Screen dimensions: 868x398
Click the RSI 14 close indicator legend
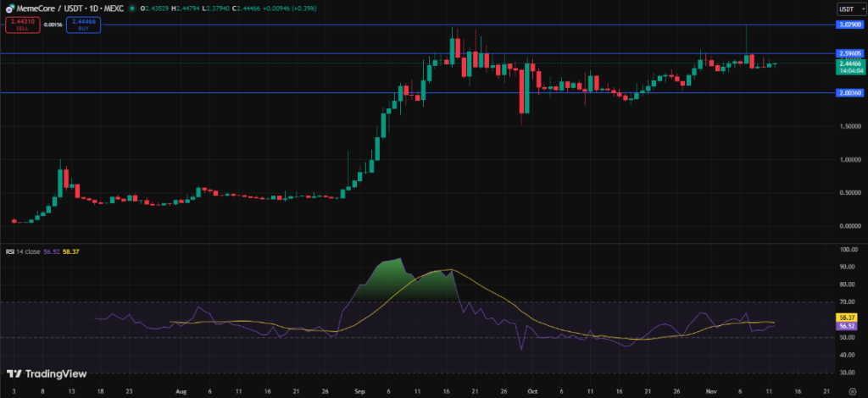tap(25, 252)
